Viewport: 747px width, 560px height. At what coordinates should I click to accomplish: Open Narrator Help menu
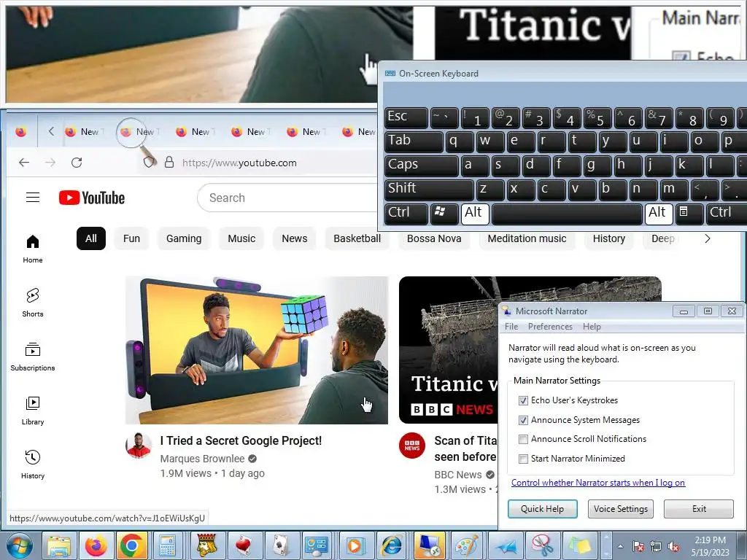[x=592, y=327]
